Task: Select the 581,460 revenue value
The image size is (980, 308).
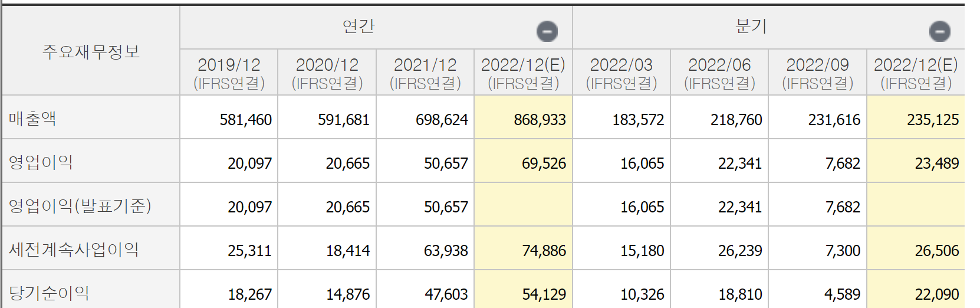Action: (x=246, y=120)
